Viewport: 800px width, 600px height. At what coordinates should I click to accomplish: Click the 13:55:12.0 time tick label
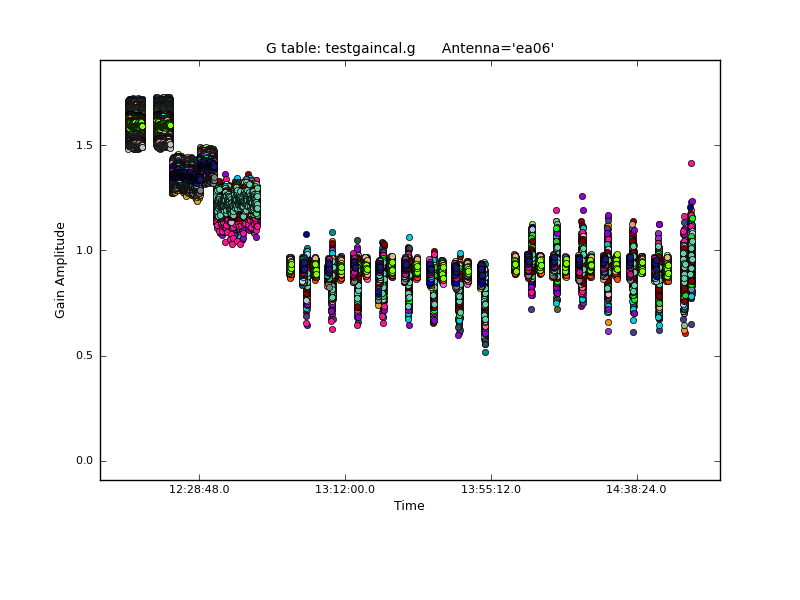[491, 490]
